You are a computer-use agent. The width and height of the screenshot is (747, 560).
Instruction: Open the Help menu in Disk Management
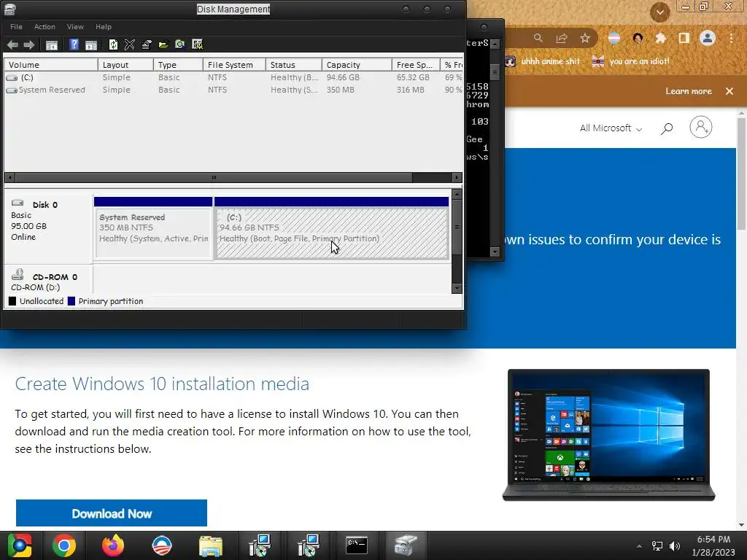point(104,27)
